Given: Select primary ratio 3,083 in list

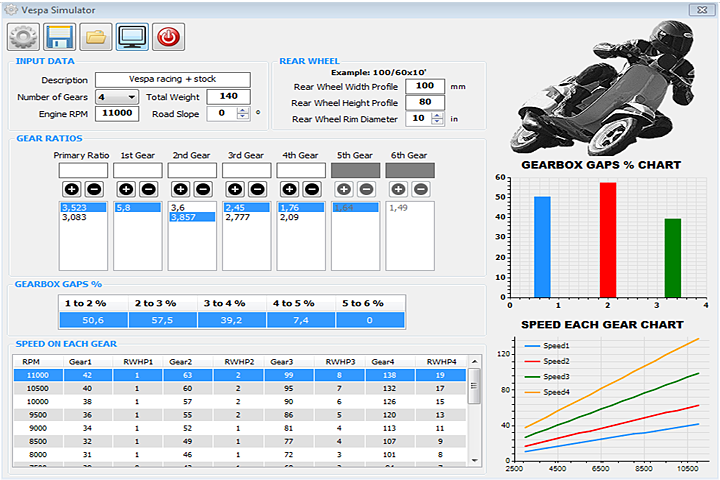Looking at the screenshot, I should coord(83,217).
